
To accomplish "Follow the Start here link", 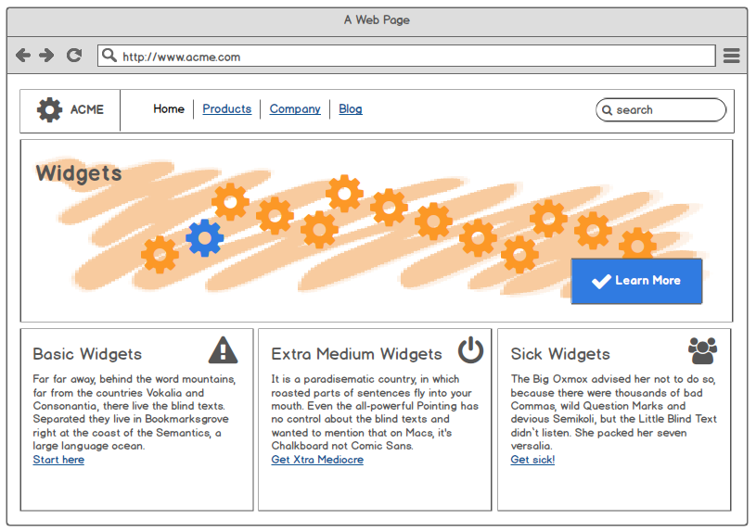I will [58, 460].
